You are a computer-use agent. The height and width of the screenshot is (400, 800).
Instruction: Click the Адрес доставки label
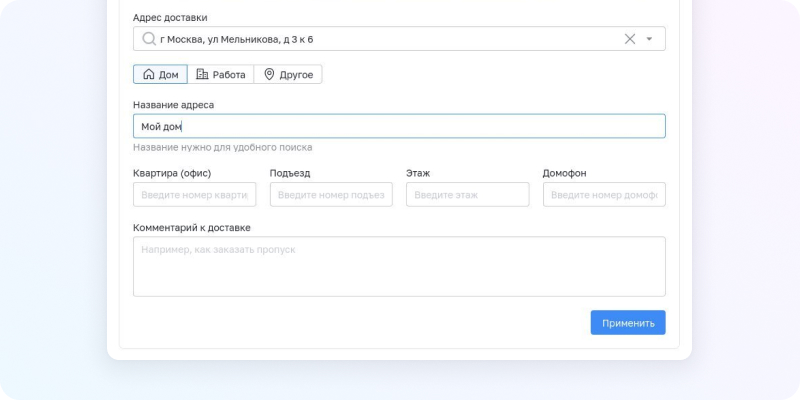(170, 17)
